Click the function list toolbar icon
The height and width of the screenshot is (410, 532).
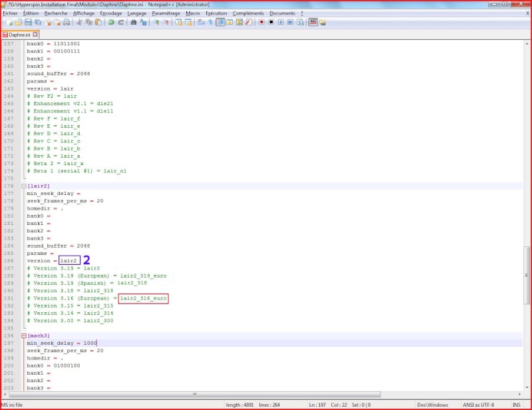pyautogui.click(x=249, y=23)
